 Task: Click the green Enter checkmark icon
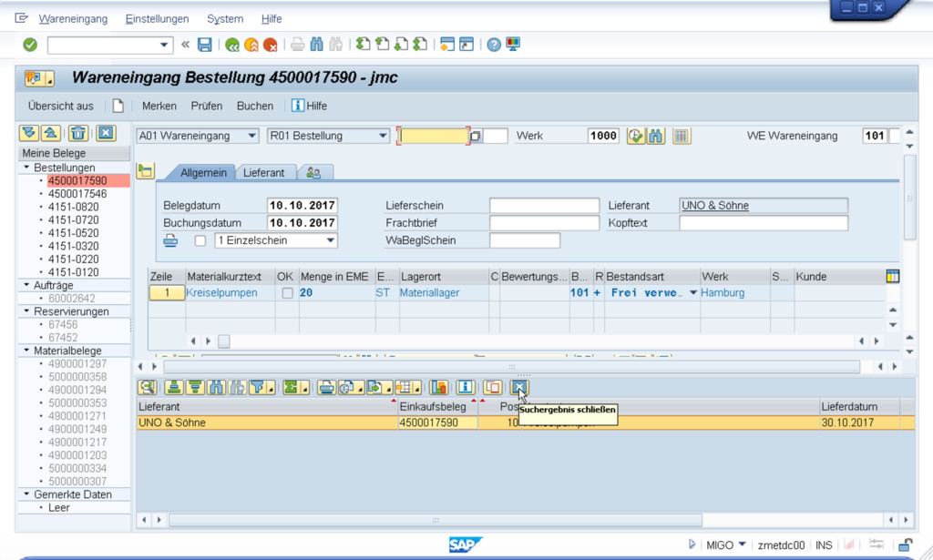coord(30,45)
